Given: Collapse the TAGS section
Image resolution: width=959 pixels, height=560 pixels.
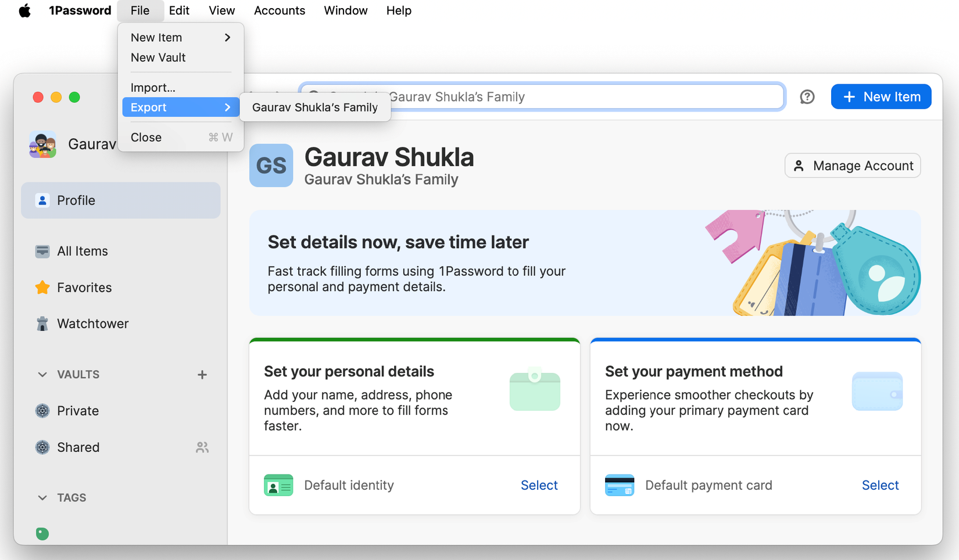Looking at the screenshot, I should coord(42,498).
